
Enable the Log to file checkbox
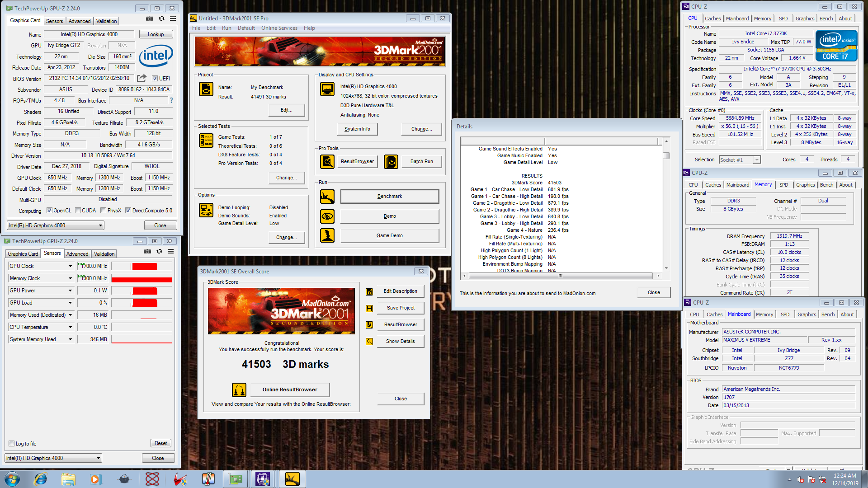tap(12, 444)
